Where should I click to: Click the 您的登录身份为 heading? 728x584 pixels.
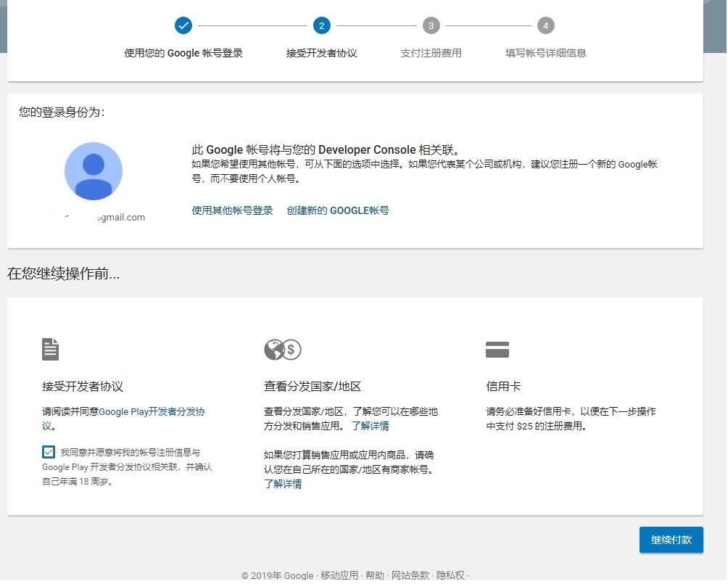click(62, 112)
